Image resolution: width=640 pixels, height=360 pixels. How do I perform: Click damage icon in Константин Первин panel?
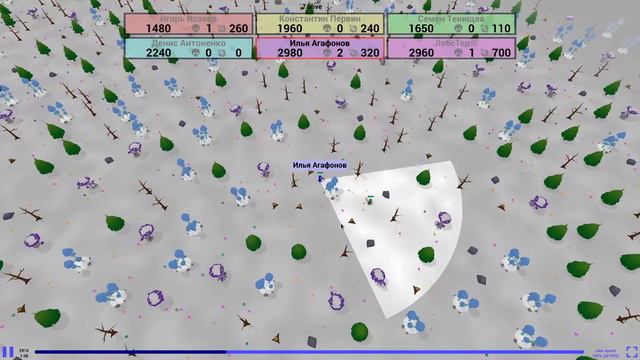point(353,28)
